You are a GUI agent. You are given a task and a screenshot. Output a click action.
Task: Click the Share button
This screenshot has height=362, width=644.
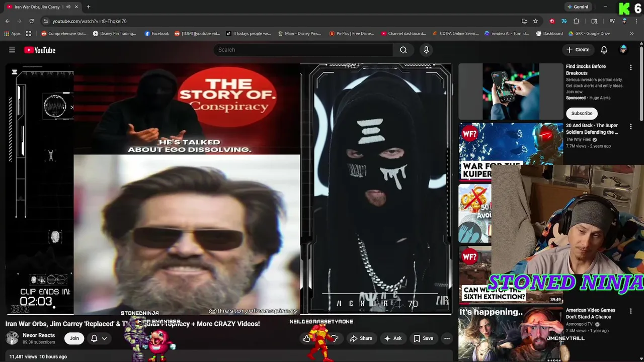tap(361, 338)
